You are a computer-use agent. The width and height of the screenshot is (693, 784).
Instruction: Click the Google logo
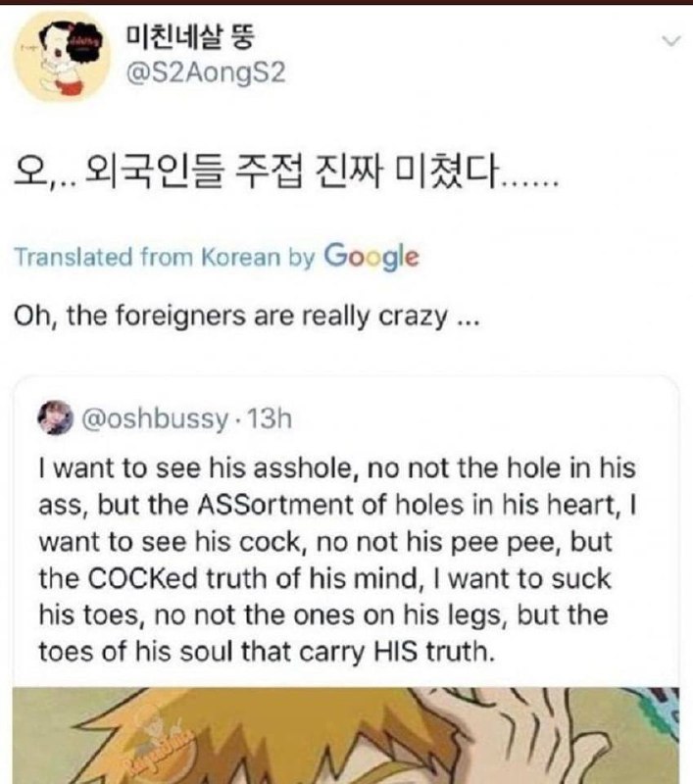coord(371,257)
